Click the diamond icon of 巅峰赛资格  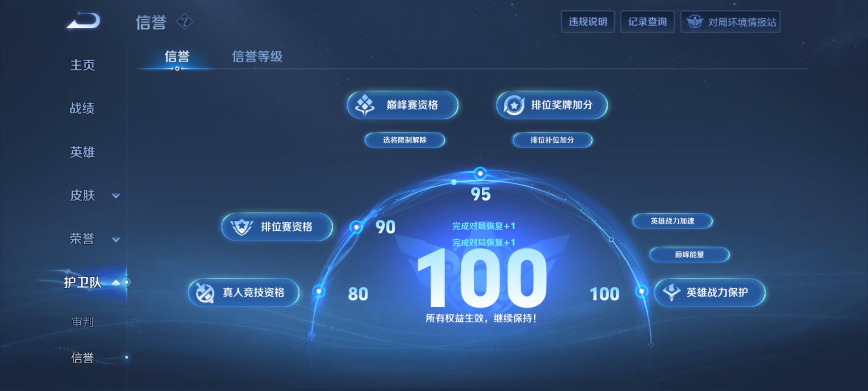(x=365, y=105)
